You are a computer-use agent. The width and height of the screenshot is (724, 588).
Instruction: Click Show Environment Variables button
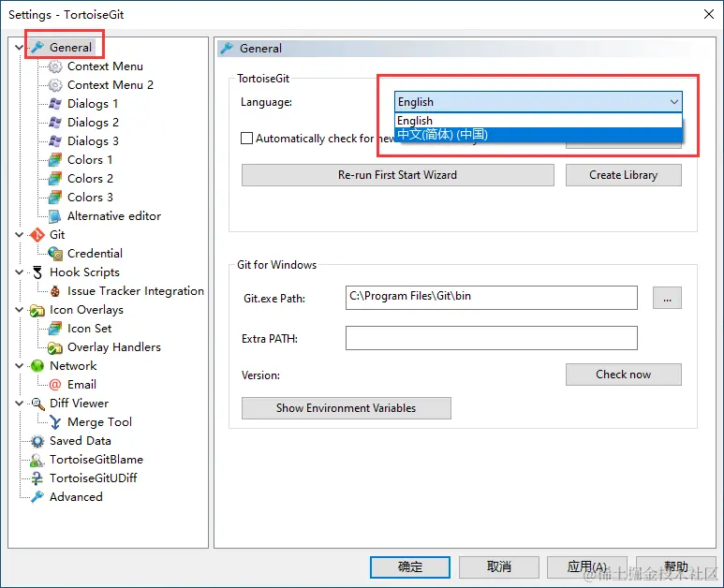coord(346,408)
